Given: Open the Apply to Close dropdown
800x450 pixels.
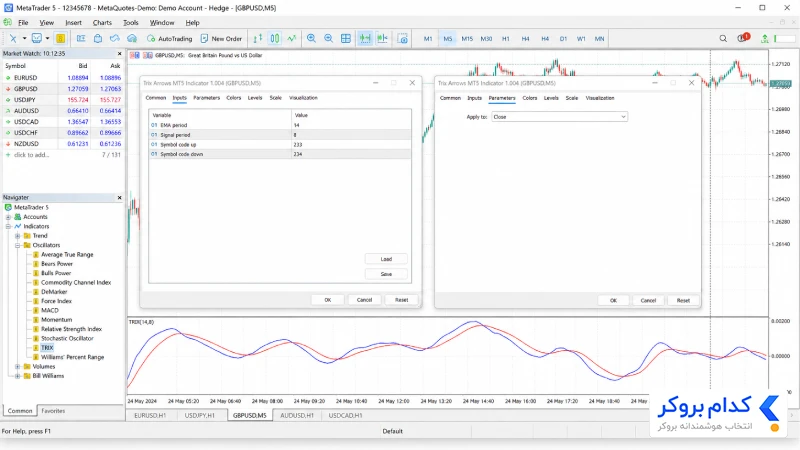Looking at the screenshot, I should 559,117.
